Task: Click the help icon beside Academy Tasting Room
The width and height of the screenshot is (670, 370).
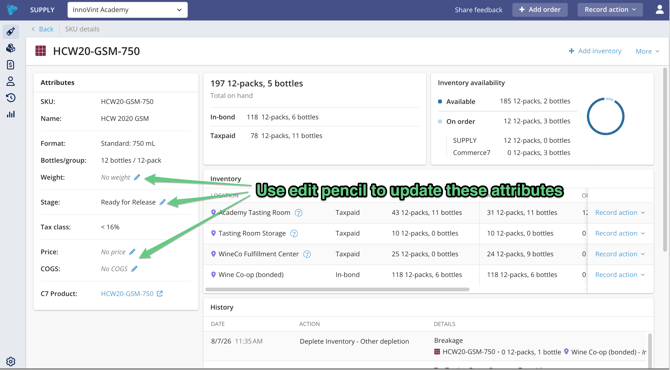Action: coord(299,213)
